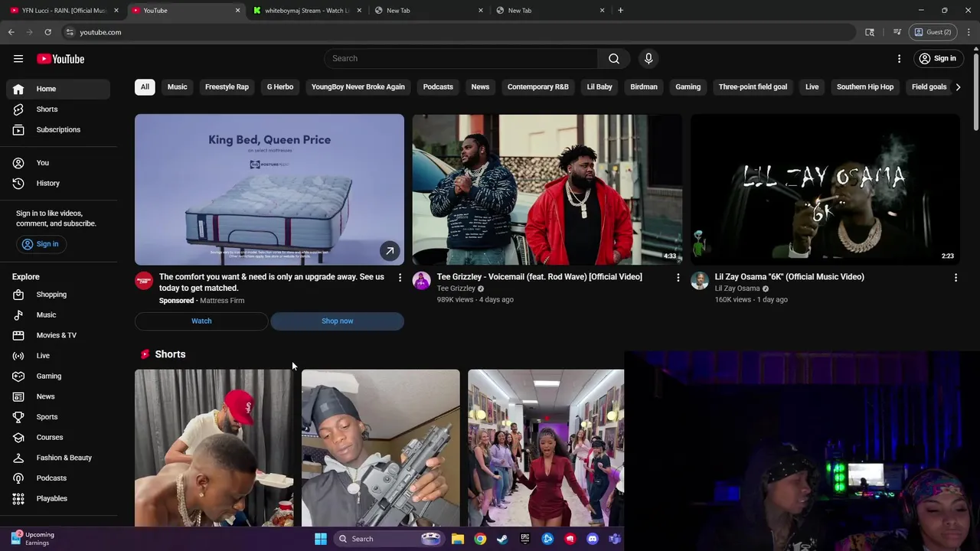This screenshot has height=551, width=980.
Task: Select the Freestyle Rap filter chip
Action: (227, 87)
